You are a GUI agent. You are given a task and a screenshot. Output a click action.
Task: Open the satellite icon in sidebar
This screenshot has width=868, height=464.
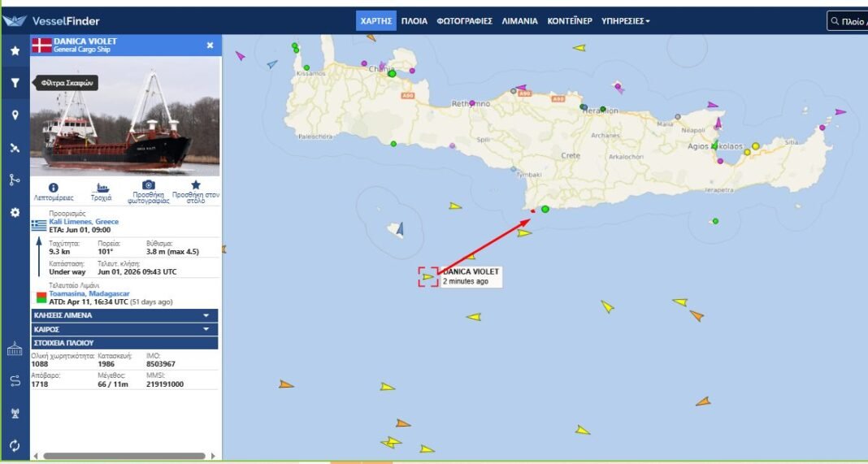click(15, 148)
